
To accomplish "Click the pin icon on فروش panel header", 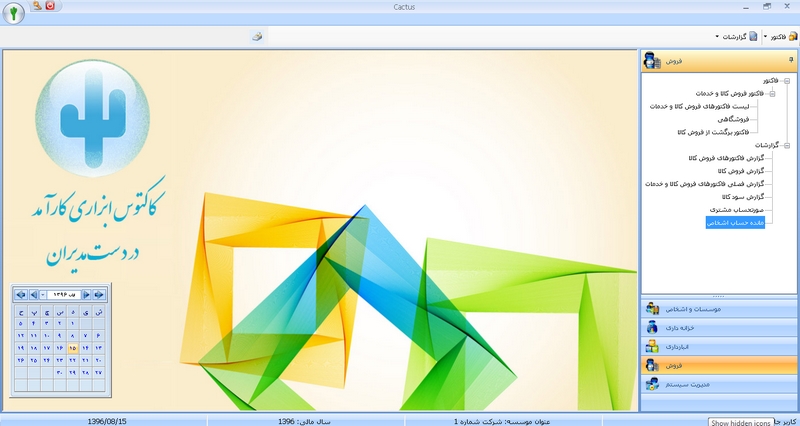I will [791, 60].
